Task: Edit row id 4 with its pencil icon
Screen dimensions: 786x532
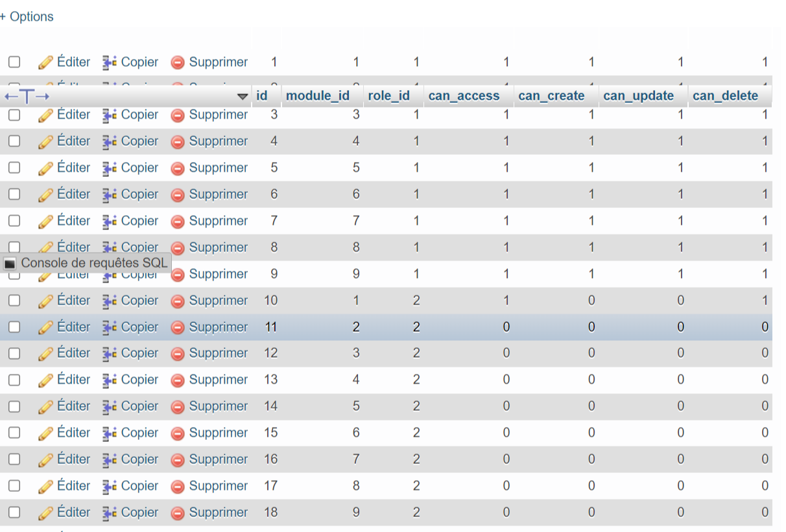Action: tap(45, 142)
